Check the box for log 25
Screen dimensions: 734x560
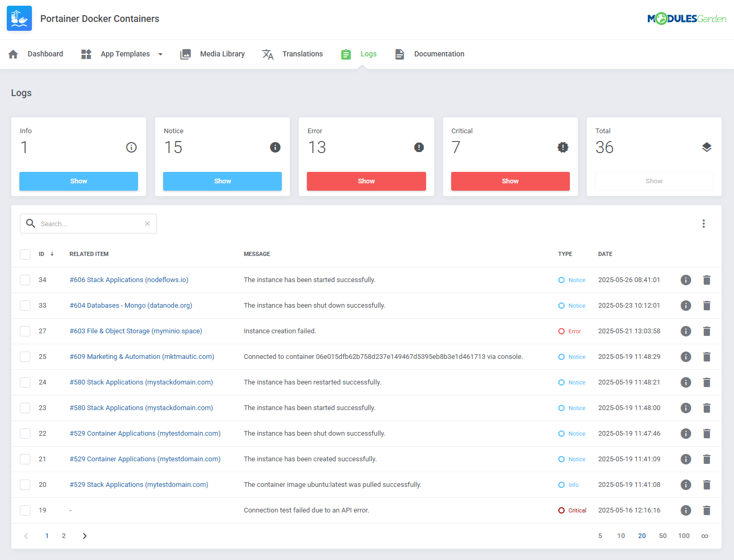[25, 357]
